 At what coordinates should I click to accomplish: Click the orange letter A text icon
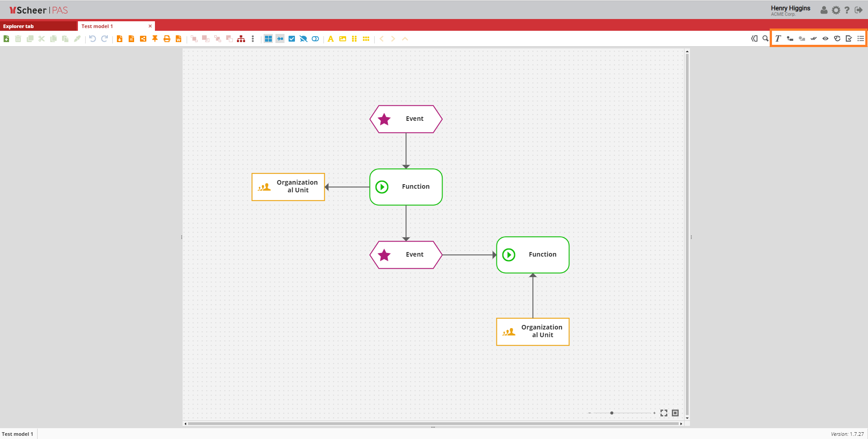[331, 39]
